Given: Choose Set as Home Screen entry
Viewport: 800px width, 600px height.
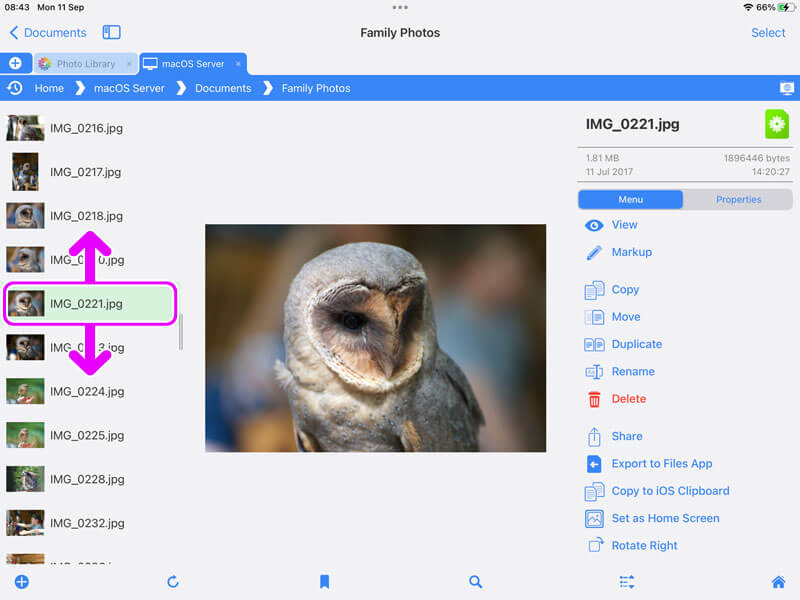Looking at the screenshot, I should [665, 518].
